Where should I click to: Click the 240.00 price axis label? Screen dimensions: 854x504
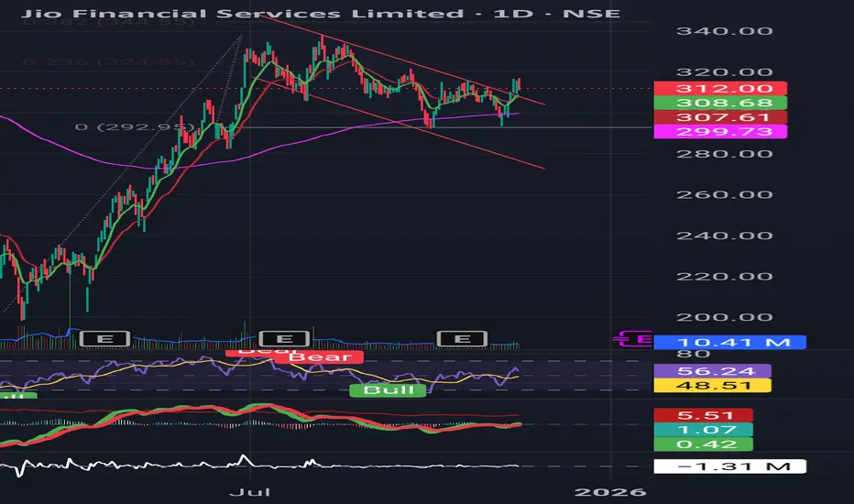(725, 236)
